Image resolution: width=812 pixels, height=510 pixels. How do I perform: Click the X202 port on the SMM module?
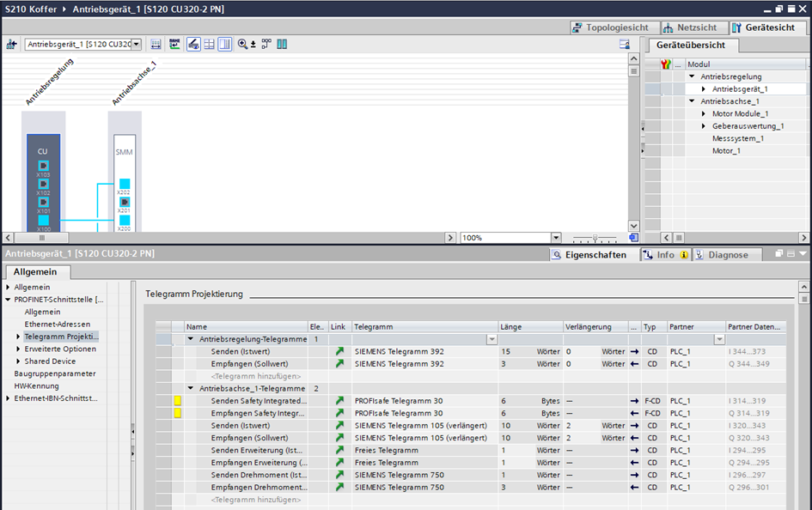point(125,184)
